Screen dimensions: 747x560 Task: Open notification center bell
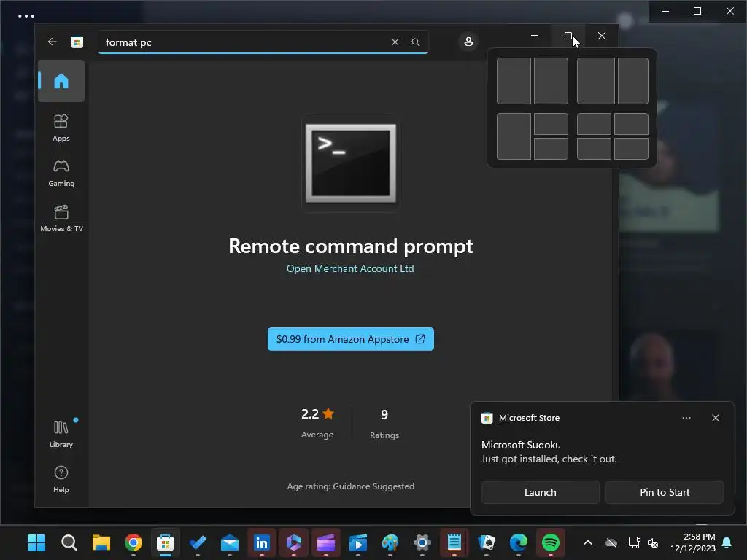(727, 542)
